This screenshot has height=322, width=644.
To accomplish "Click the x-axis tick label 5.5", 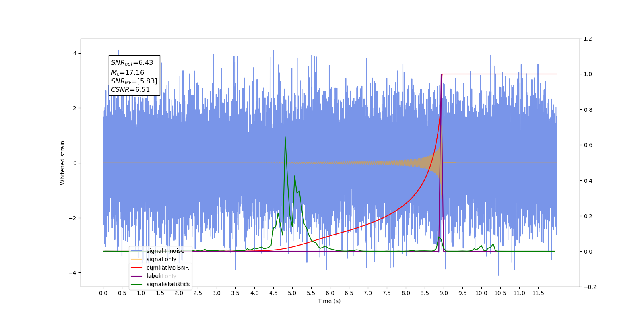I will click(x=311, y=293).
